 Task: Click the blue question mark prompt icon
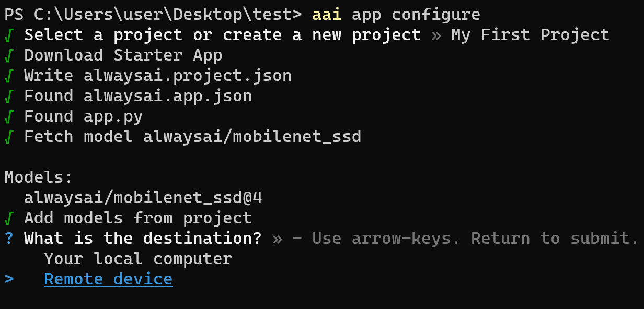click(9, 239)
